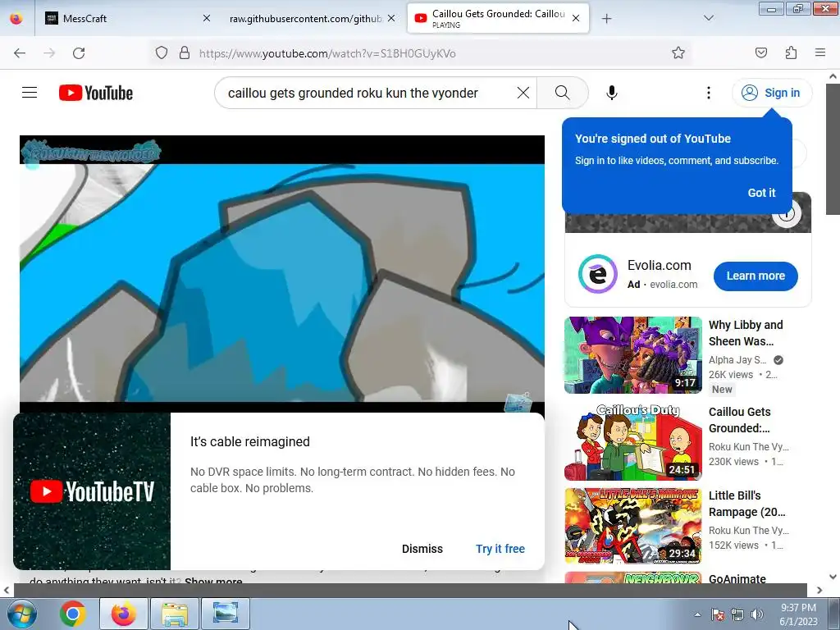Focus the URL address bar
840x630 pixels.
click(x=421, y=53)
